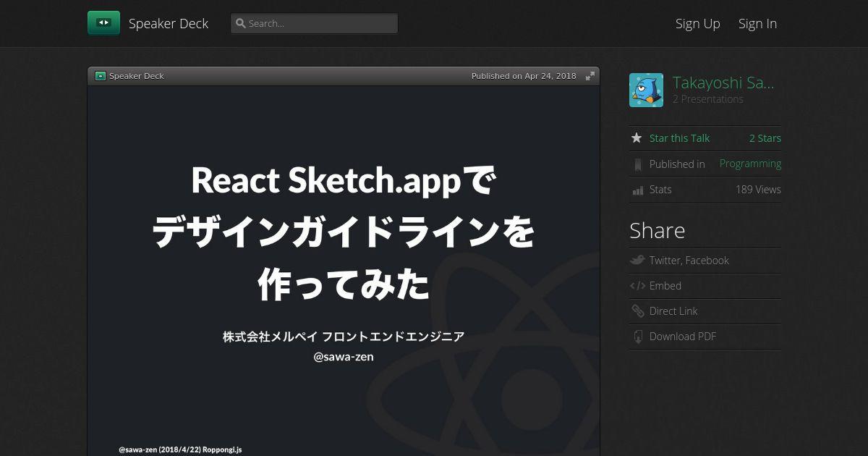Share via Twitter, Facebook
The image size is (868, 456).
689,261
